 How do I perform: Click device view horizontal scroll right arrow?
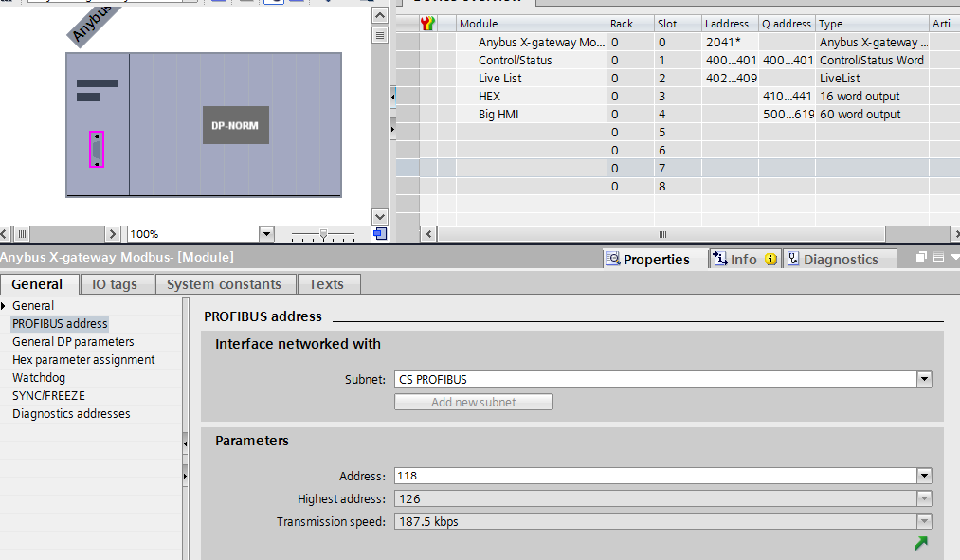click(112, 234)
